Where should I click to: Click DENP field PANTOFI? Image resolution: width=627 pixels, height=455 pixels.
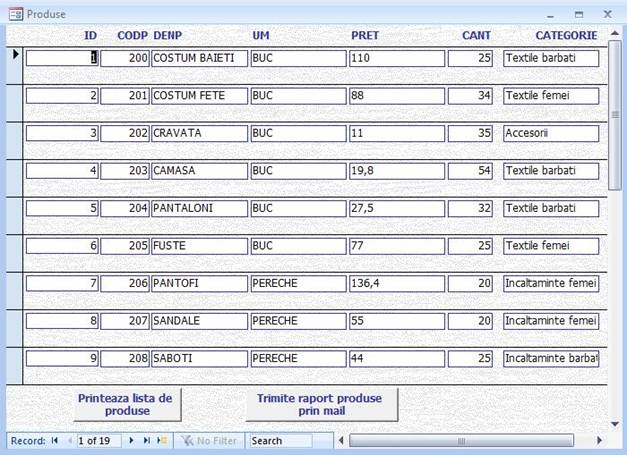pos(200,284)
